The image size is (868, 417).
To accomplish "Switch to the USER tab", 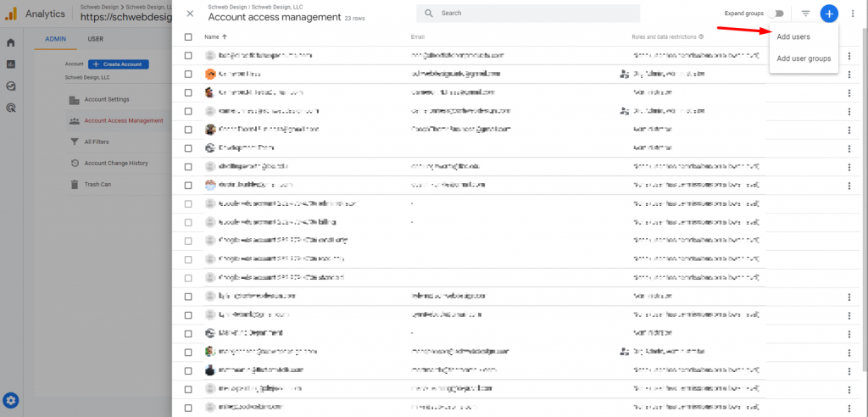I will (x=96, y=39).
